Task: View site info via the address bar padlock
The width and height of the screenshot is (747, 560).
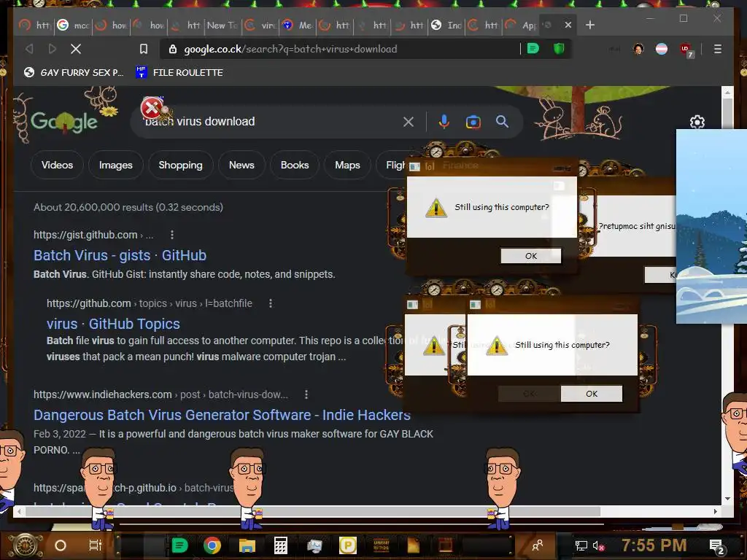Action: coord(173,49)
